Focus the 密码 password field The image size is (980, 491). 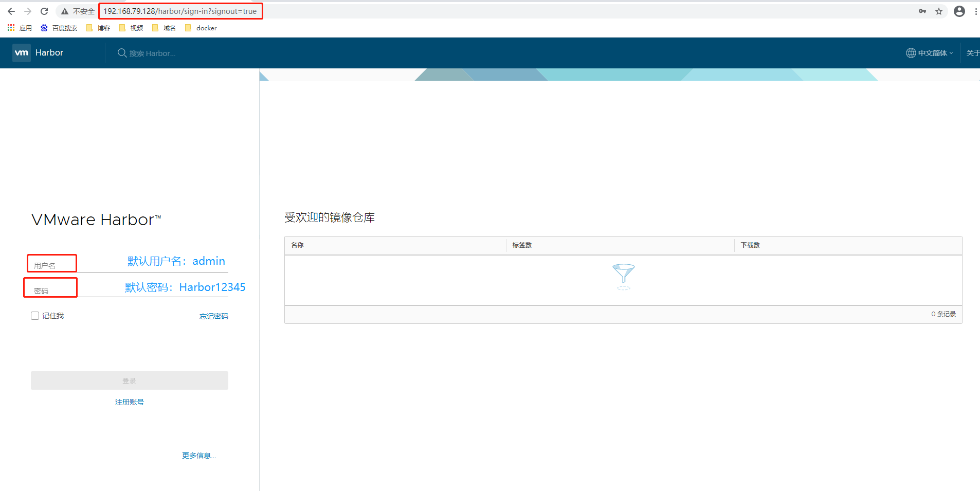click(130, 290)
